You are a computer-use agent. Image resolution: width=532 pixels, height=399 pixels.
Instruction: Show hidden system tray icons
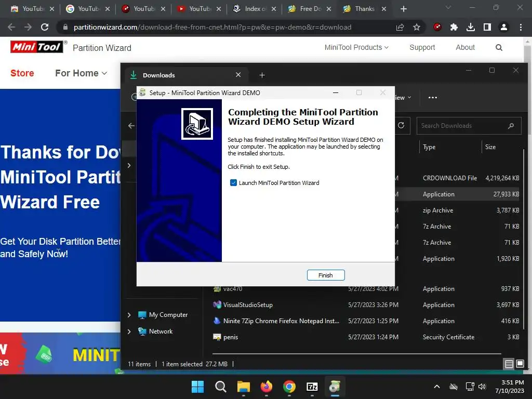437,387
